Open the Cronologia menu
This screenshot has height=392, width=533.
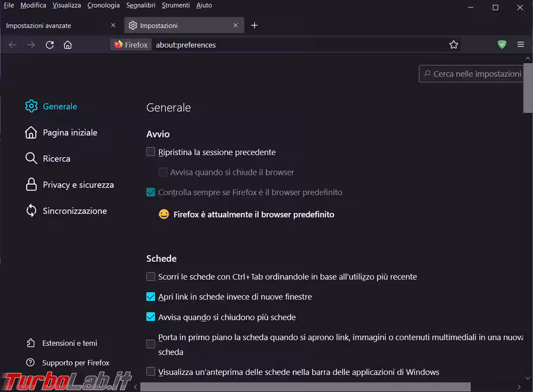pos(103,5)
